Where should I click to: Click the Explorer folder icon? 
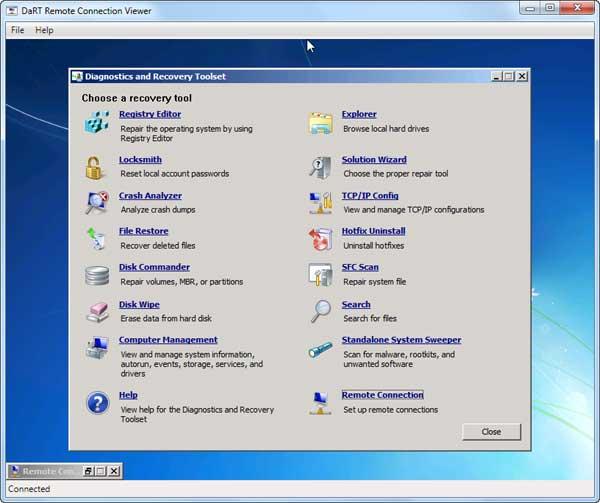point(320,123)
